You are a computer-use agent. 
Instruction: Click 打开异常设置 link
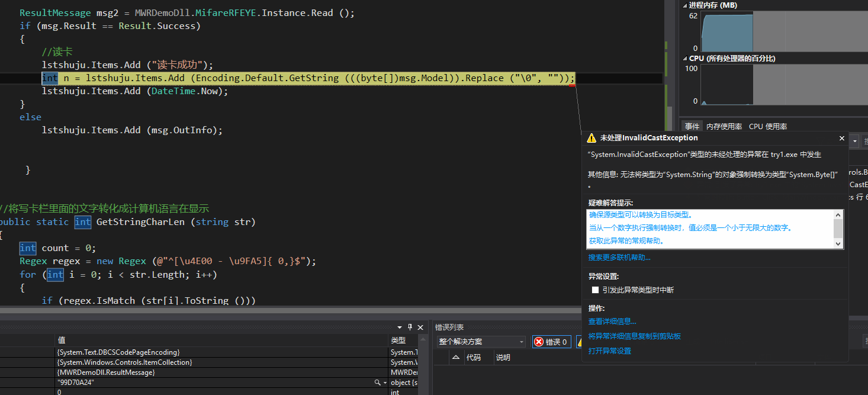pos(610,351)
